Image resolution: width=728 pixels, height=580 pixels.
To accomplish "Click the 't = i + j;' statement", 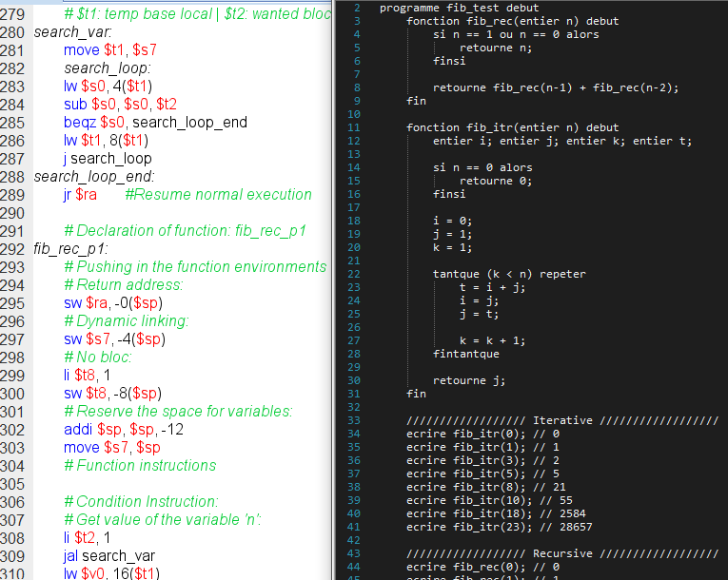I will click(492, 288).
